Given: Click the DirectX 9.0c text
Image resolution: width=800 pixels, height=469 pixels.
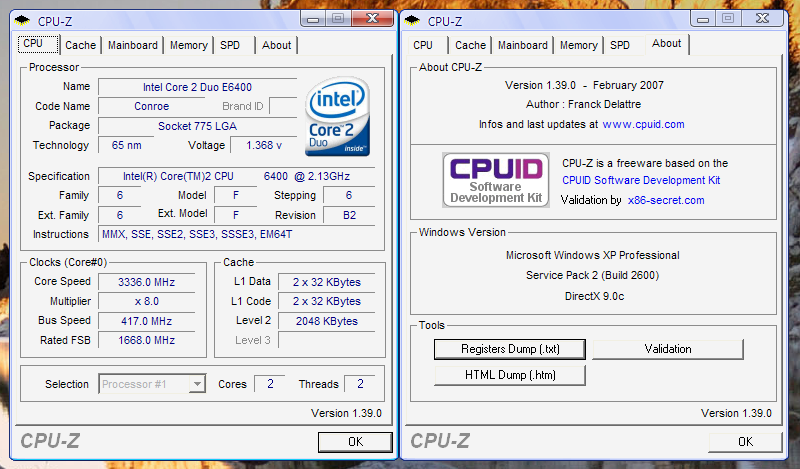Looking at the screenshot, I should click(594, 296).
